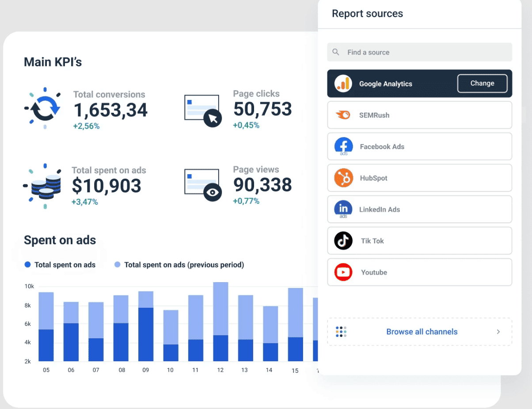Image resolution: width=532 pixels, height=409 pixels.
Task: Select SEMRush as a report source
Action: coord(419,115)
